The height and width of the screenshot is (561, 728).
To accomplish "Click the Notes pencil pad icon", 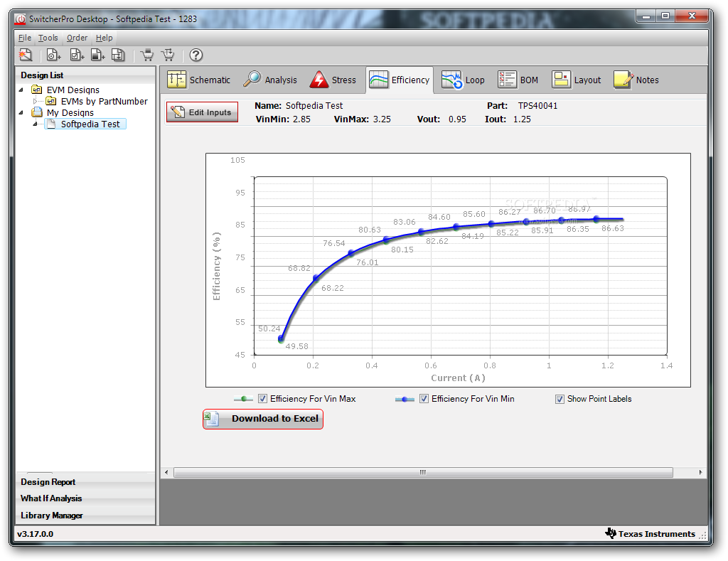I will coord(623,80).
